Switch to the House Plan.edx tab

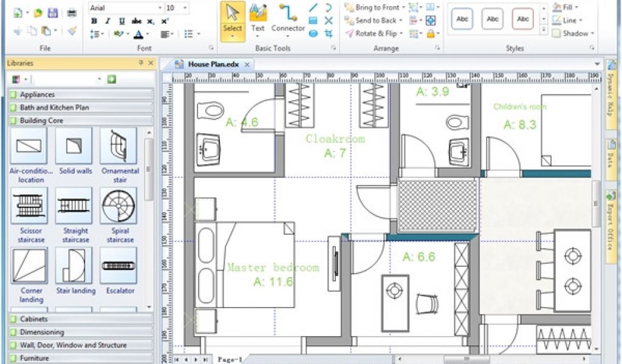213,64
